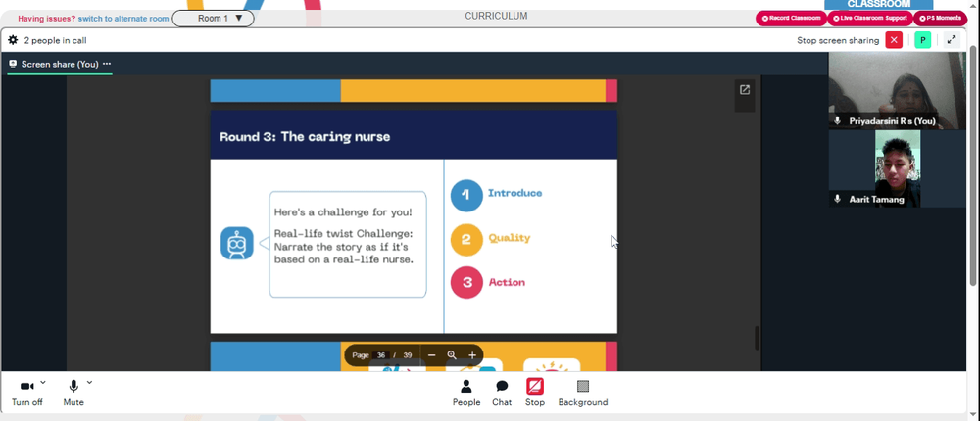Viewport: 980px width, 421px height.
Task: Pop out the shared document
Action: tap(745, 90)
